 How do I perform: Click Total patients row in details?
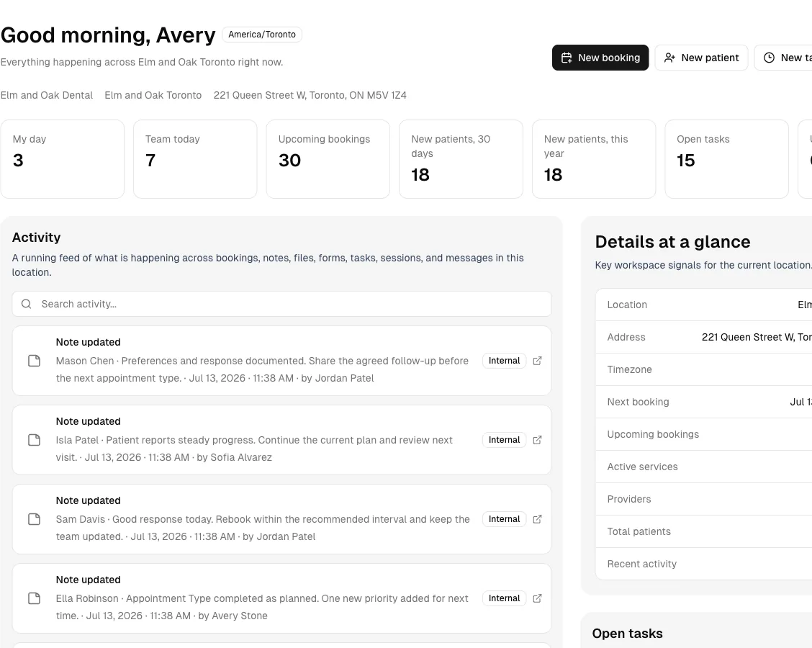click(x=704, y=531)
